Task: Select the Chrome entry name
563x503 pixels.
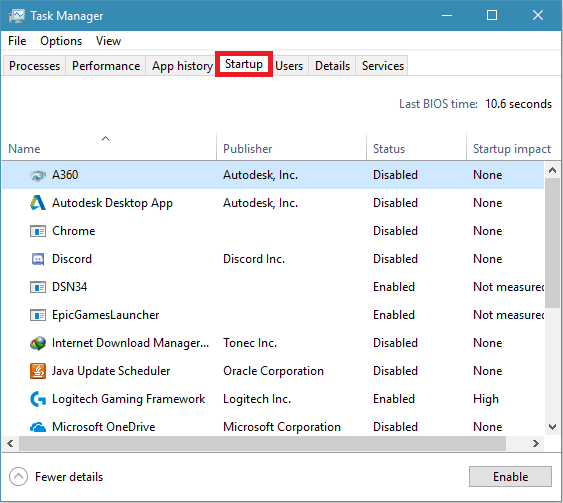Action: tap(74, 231)
